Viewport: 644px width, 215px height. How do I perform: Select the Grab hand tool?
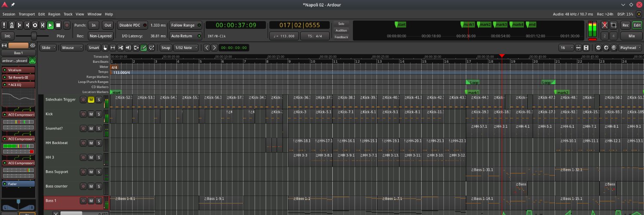pos(105,48)
